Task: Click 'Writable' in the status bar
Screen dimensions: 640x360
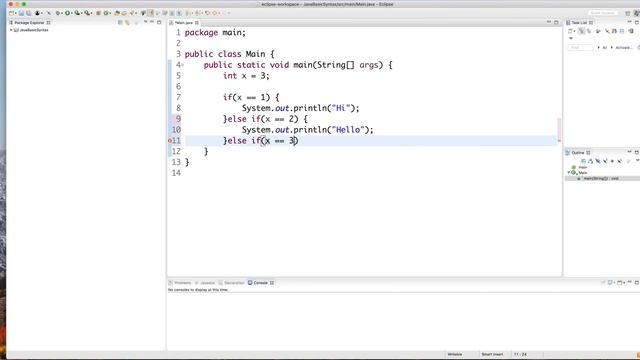Action: (455, 354)
